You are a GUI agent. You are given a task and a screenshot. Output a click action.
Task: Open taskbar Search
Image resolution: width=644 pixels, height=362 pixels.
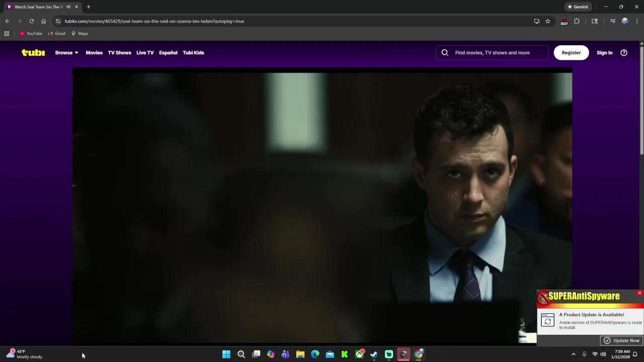[241, 354]
